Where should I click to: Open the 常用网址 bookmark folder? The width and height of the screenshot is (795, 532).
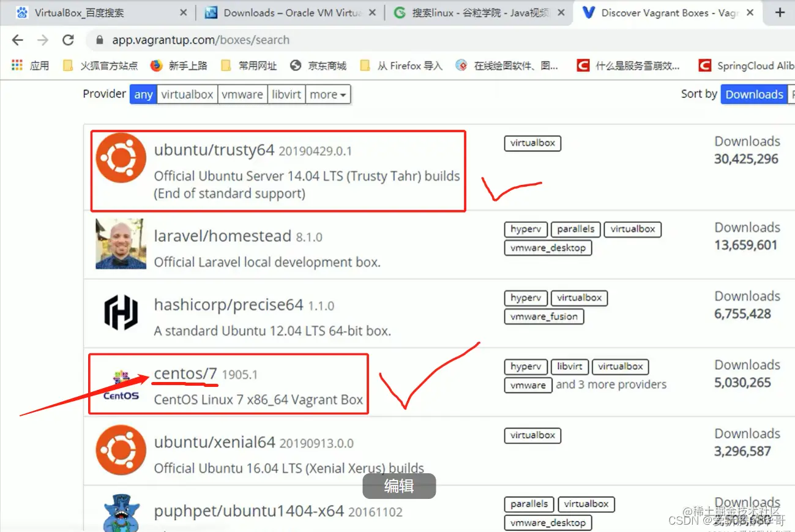[248, 66]
